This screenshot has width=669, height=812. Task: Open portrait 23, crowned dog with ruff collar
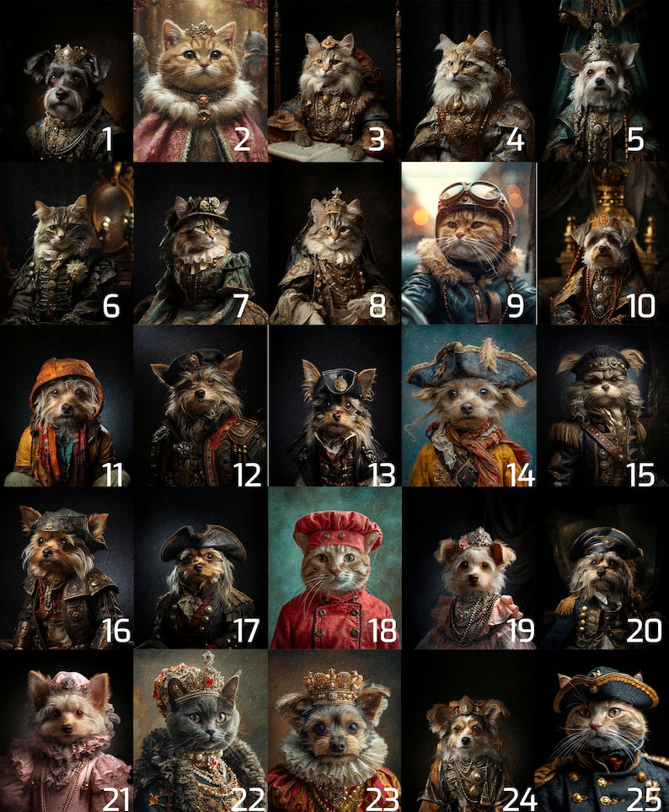[335, 731]
